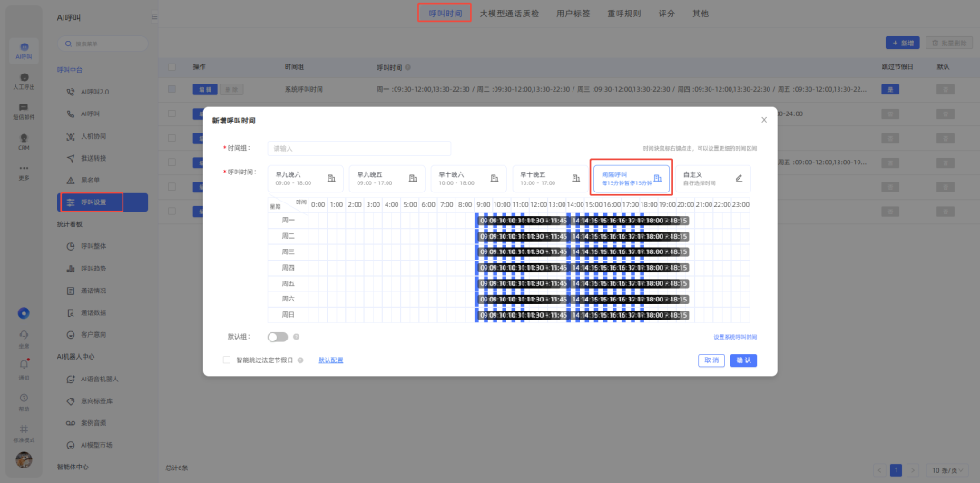
Task: Open 客户意向 in sidebar menu
Action: coord(93,335)
